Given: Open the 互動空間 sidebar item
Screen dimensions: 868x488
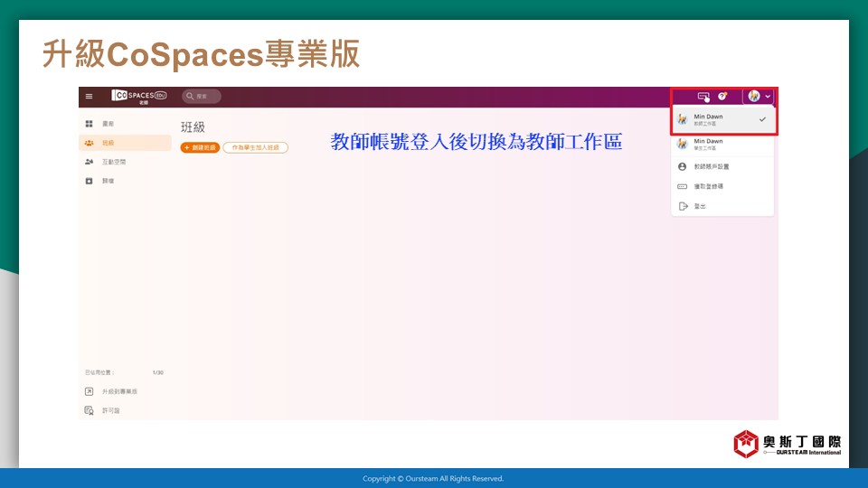Looking at the screenshot, I should [125, 162].
